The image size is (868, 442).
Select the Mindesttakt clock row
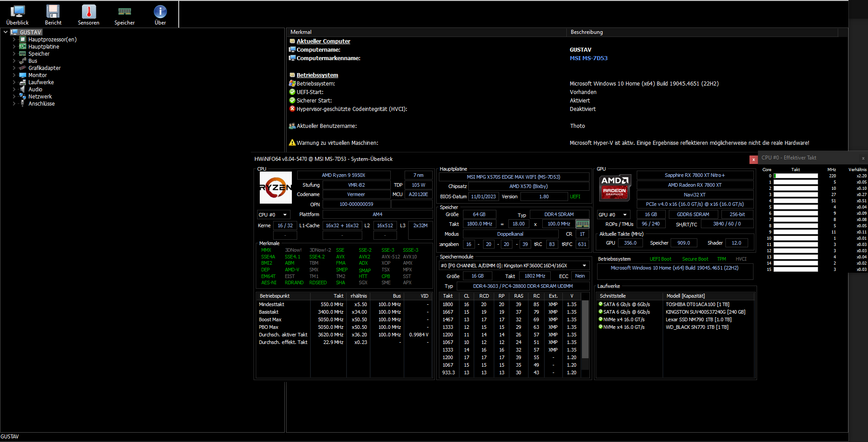tap(344, 304)
